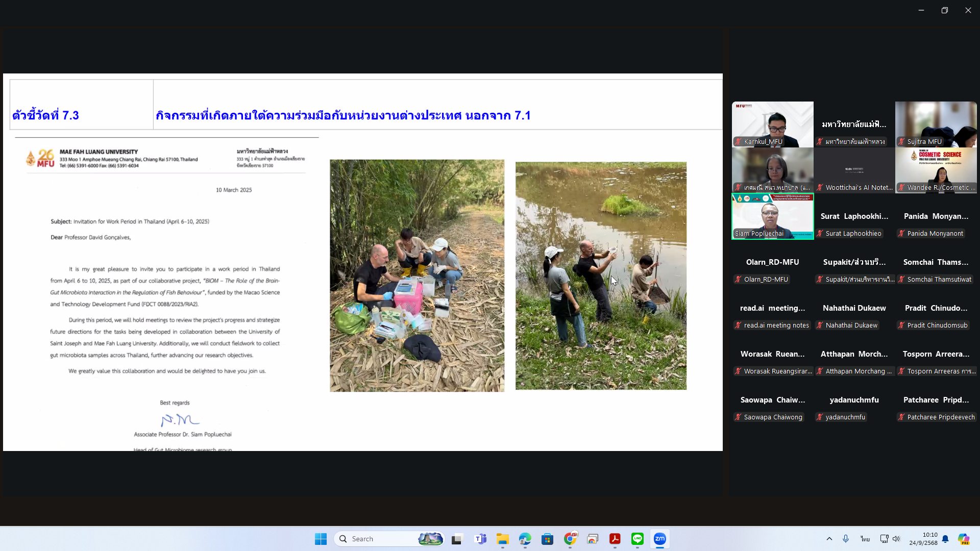Open LINE app from taskbar
The width and height of the screenshot is (980, 551).
pos(637,539)
